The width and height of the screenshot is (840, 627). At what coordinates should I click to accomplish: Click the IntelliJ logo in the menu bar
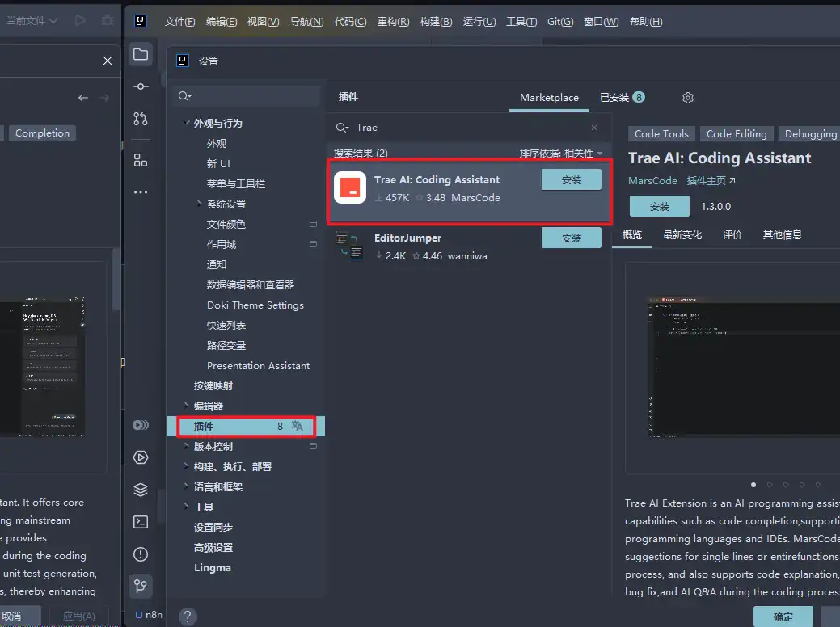click(141, 21)
